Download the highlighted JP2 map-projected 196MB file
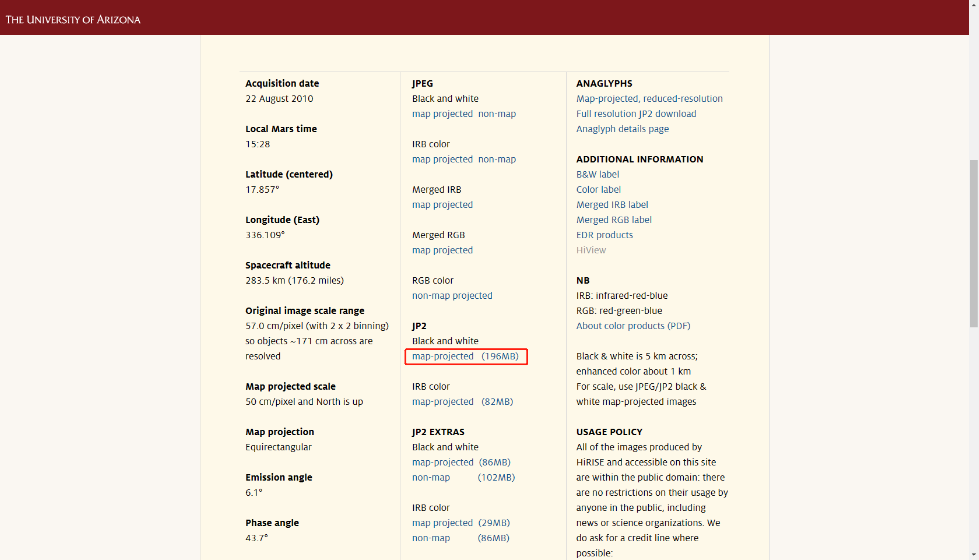Viewport: 979px width, 560px height. coord(443,356)
